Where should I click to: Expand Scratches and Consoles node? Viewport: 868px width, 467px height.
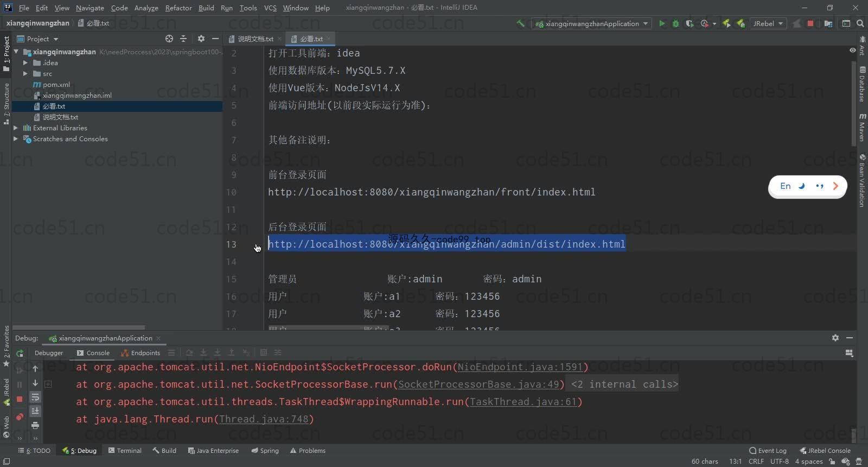(16, 139)
